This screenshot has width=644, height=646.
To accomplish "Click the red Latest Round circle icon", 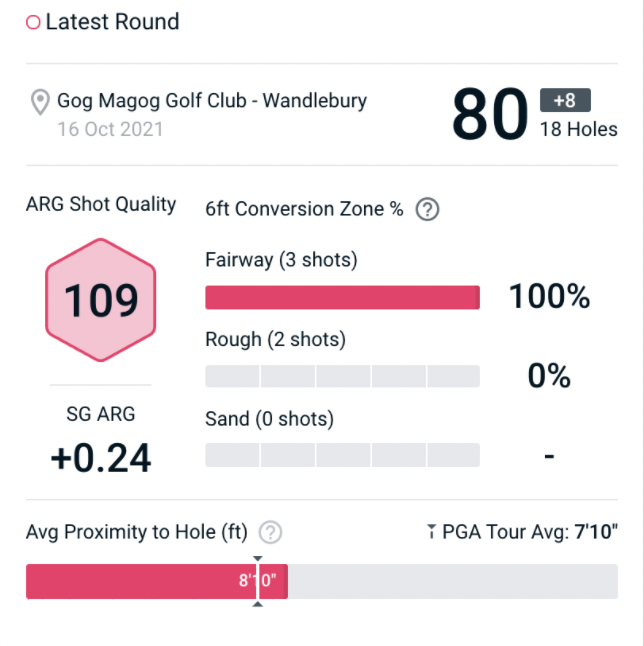I will click(x=33, y=22).
